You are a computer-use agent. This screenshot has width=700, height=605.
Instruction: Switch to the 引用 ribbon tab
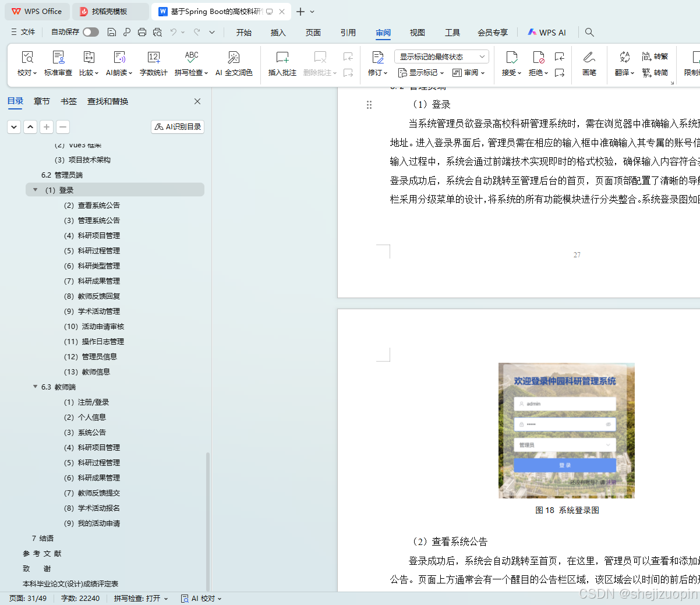(348, 33)
